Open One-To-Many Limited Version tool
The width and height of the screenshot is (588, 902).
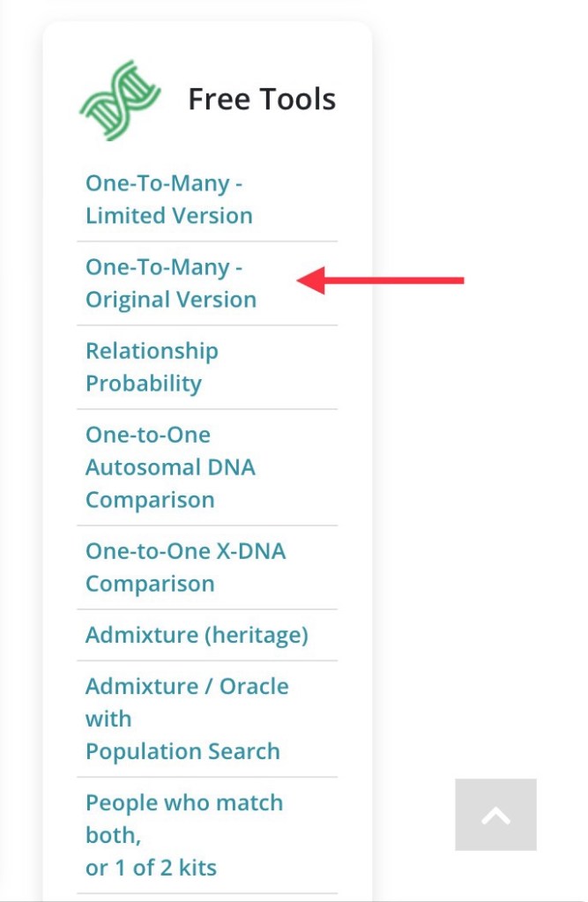pos(168,199)
